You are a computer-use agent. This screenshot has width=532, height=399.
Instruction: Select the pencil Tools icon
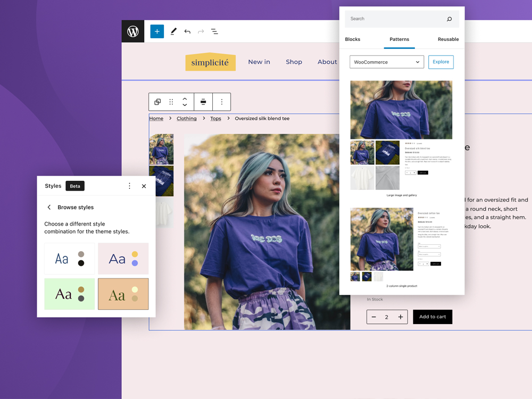[x=173, y=31]
